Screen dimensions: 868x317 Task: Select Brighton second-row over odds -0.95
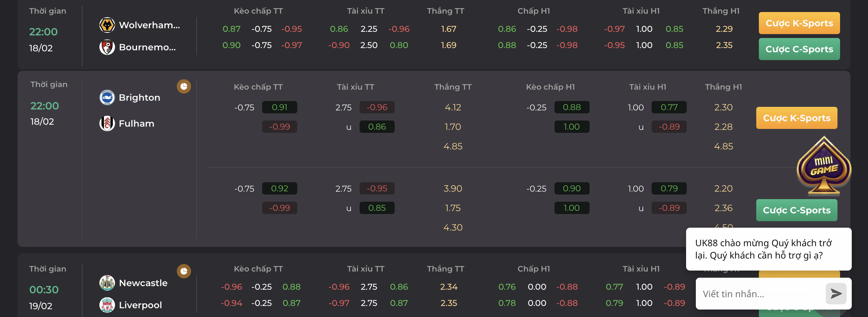click(x=377, y=188)
